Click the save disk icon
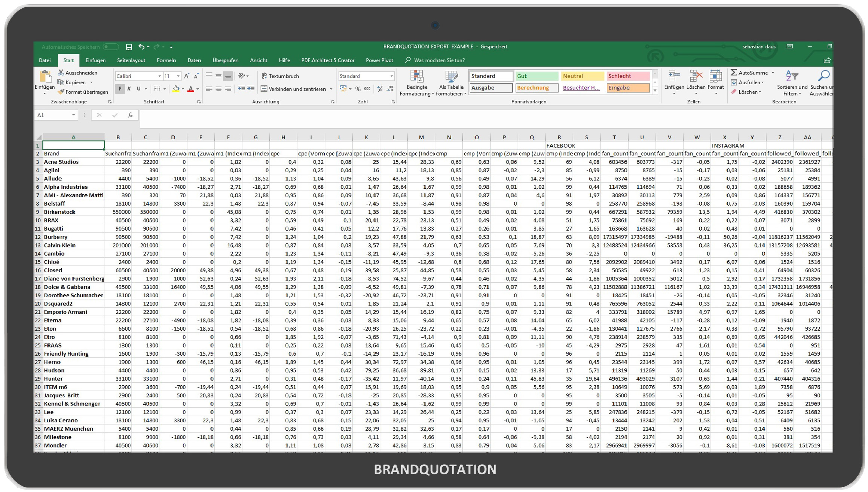 pyautogui.click(x=129, y=47)
